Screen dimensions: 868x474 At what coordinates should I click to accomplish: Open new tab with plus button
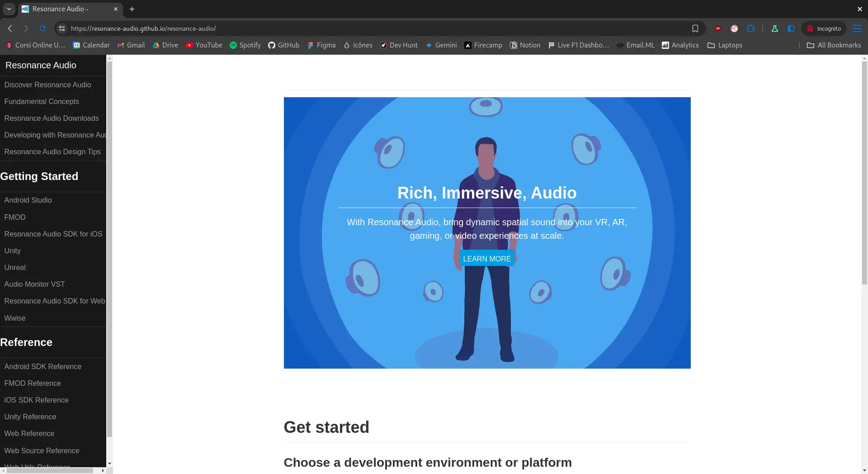pos(132,9)
